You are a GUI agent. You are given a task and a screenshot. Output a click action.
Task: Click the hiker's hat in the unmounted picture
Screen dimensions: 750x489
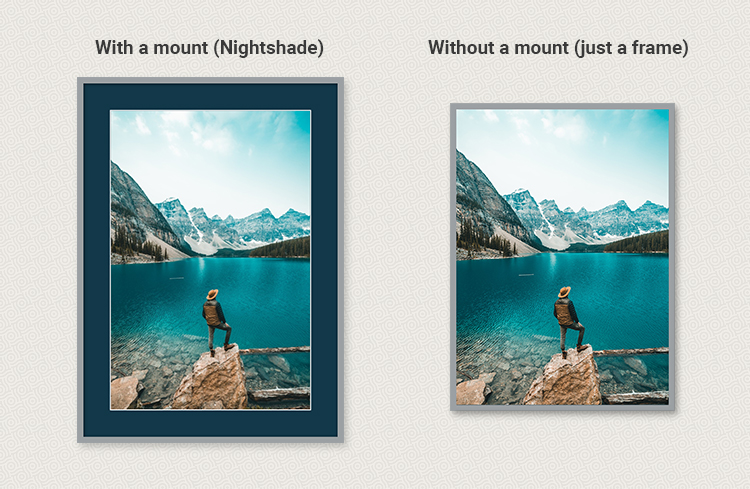pos(564,291)
